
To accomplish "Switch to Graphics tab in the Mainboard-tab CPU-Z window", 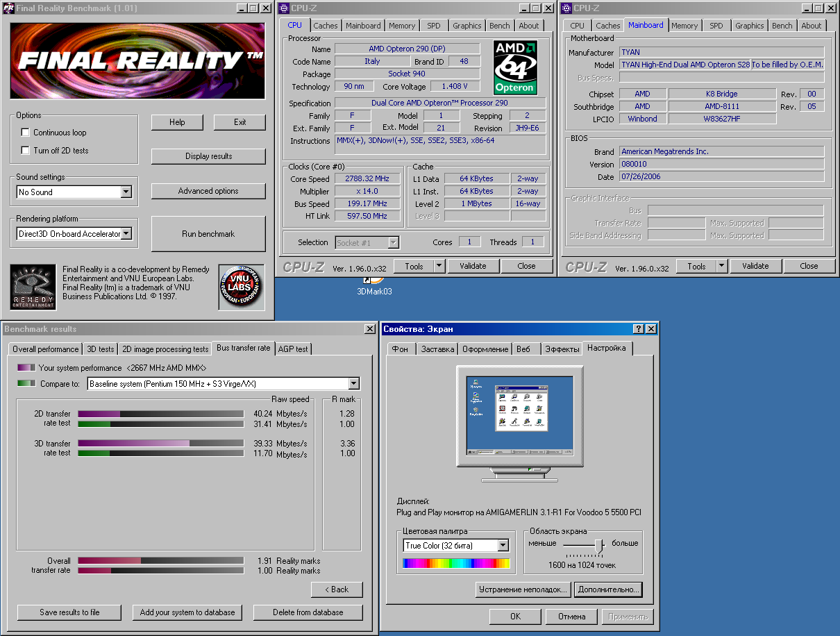I will click(750, 26).
